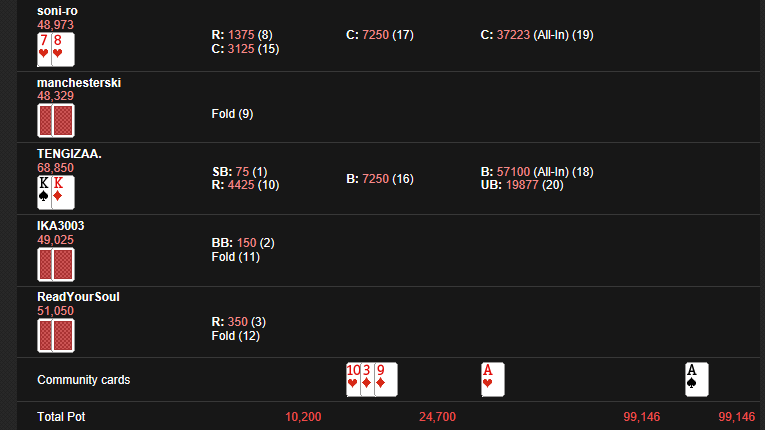Screen dimensions: 765x430
Task: Click IKA3003's 49,025 chip stack
Action: (55, 240)
